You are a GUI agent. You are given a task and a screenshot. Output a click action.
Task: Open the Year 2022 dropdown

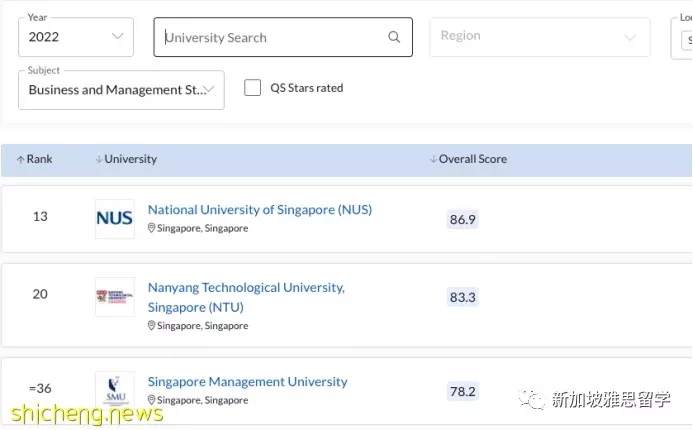point(76,37)
